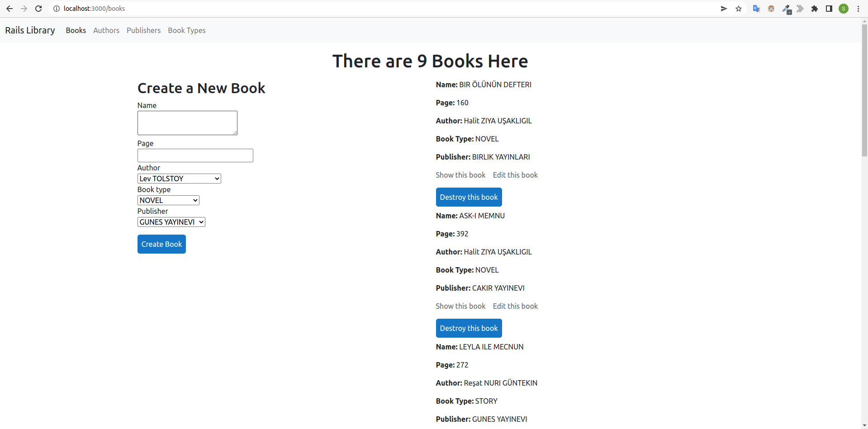Viewport: 868px width, 429px height.
Task: Show the BIR ÖLÜNÜN DEFTERI book
Action: pos(460,175)
